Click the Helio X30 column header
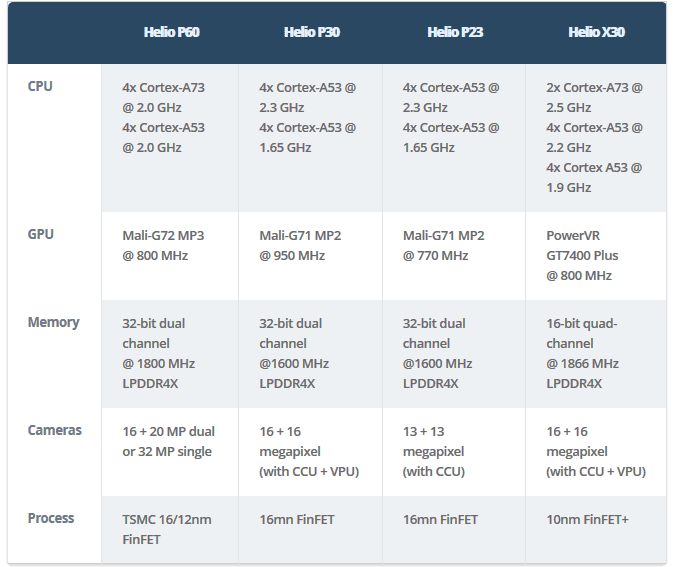 point(596,32)
